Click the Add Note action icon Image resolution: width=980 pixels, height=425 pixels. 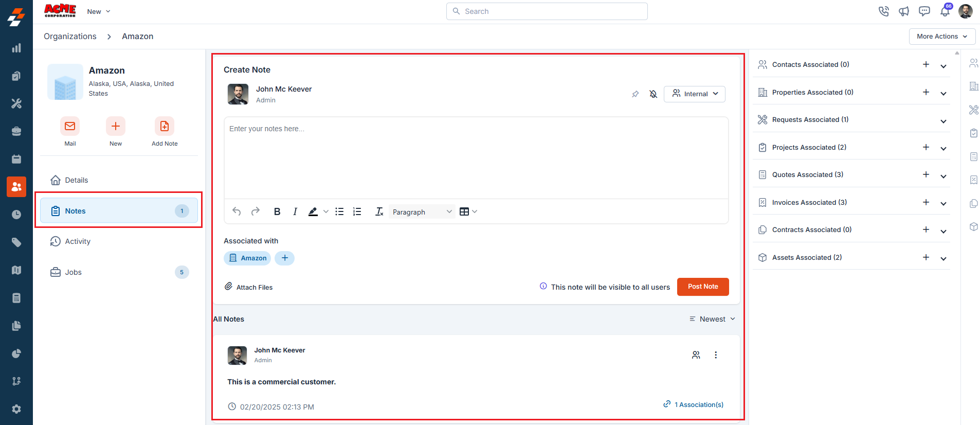pos(165,126)
